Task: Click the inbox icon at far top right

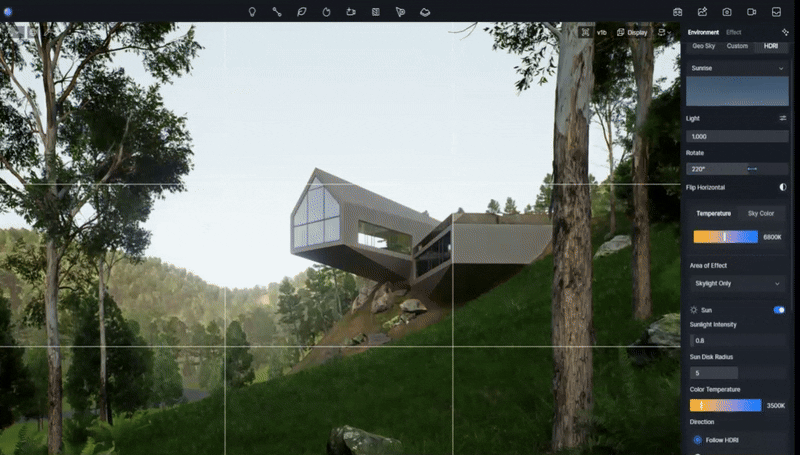Action: [776, 12]
